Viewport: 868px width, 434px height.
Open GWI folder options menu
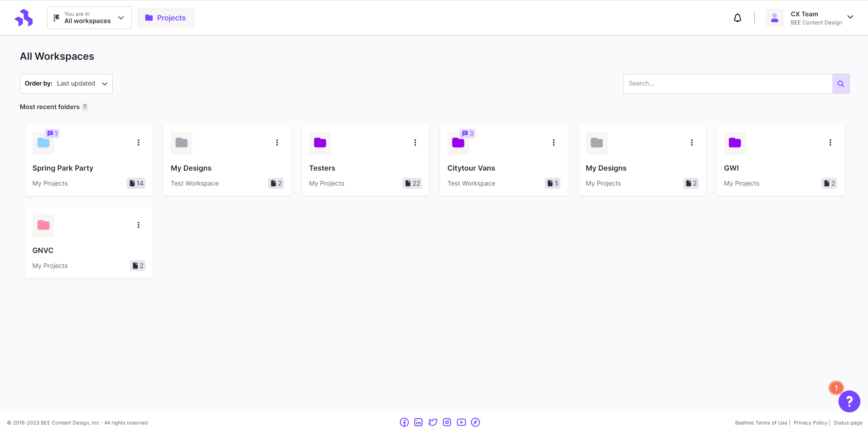coord(830,143)
